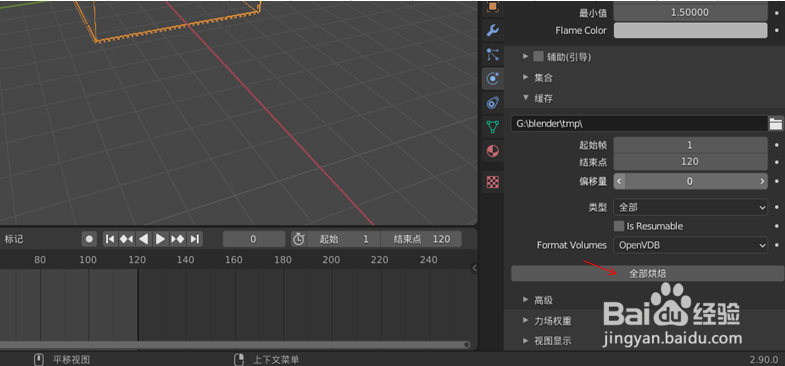Open the Object Data green triangle tab
The height and width of the screenshot is (366, 785).
click(x=493, y=127)
